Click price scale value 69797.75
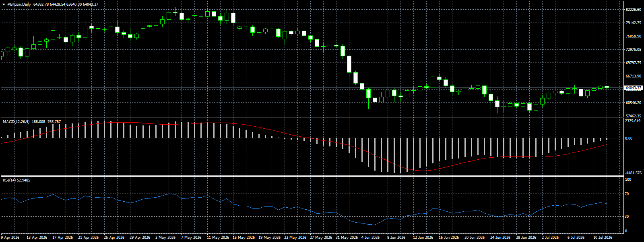Image resolution: width=644 pixels, height=242 pixels. tap(634, 63)
